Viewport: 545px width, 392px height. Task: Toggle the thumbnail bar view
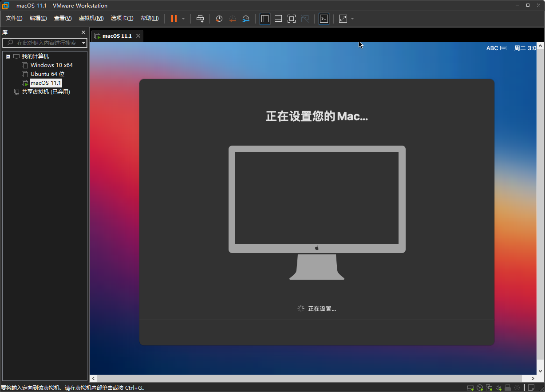(278, 19)
